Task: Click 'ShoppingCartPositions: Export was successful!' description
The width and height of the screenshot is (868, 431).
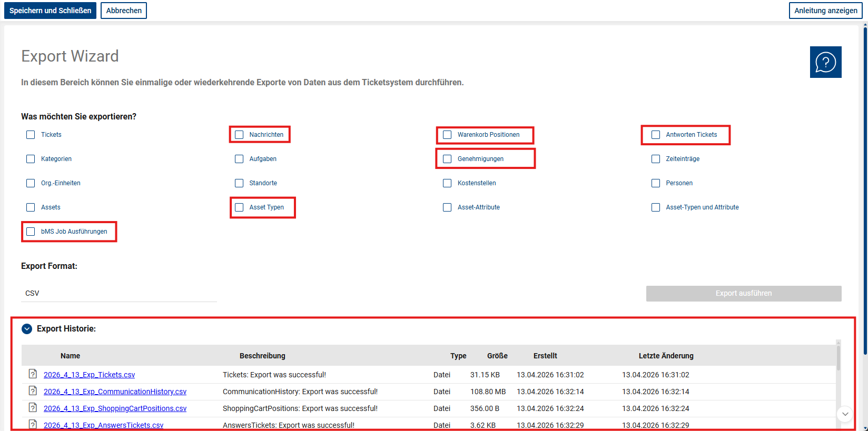Action: 300,408
